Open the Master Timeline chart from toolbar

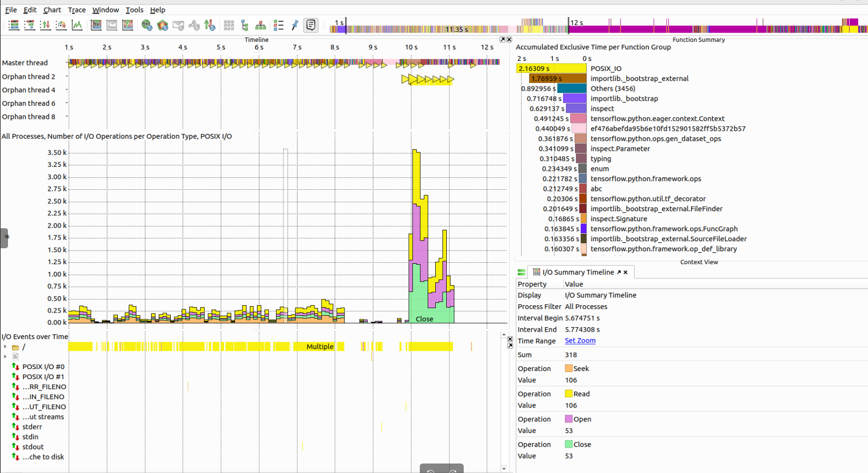[x=14, y=25]
